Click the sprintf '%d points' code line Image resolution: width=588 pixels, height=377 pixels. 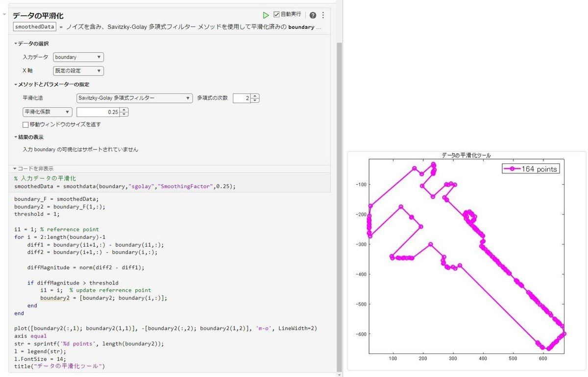point(89,344)
